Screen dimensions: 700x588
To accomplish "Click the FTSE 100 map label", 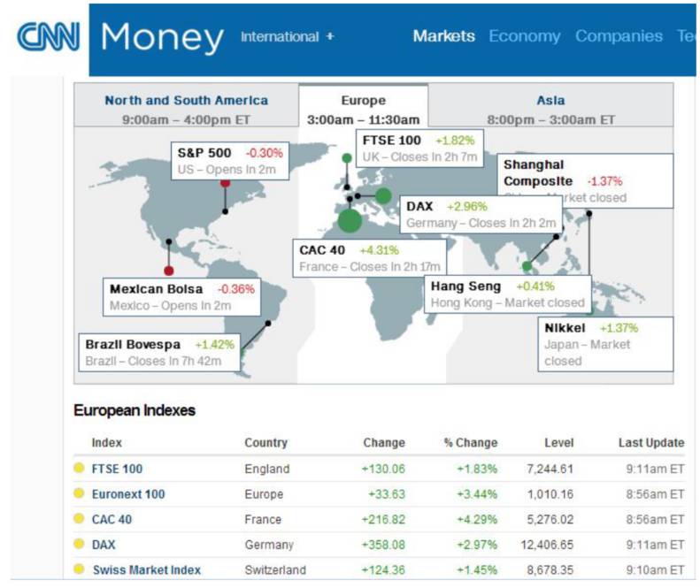I will (419, 149).
